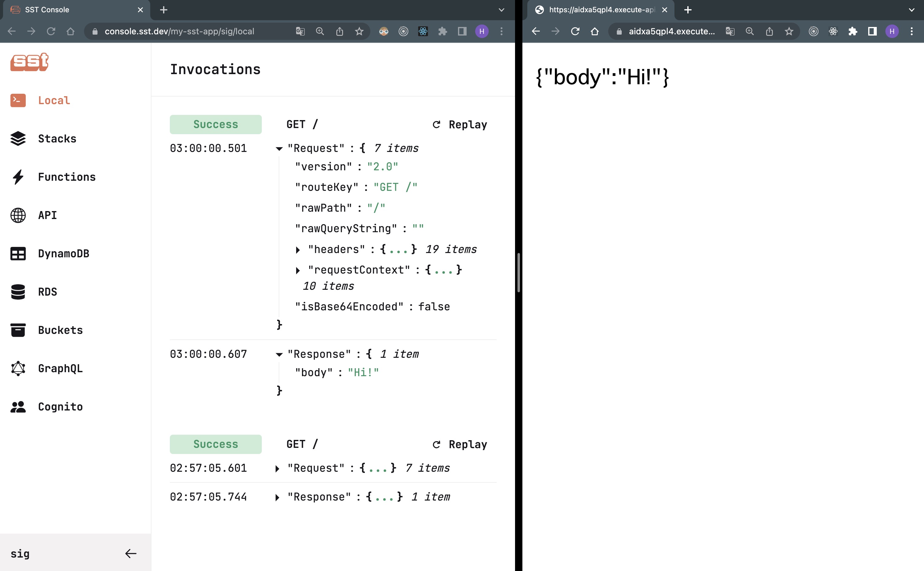The image size is (924, 571).
Task: Open the RDS section
Action: coord(47,292)
